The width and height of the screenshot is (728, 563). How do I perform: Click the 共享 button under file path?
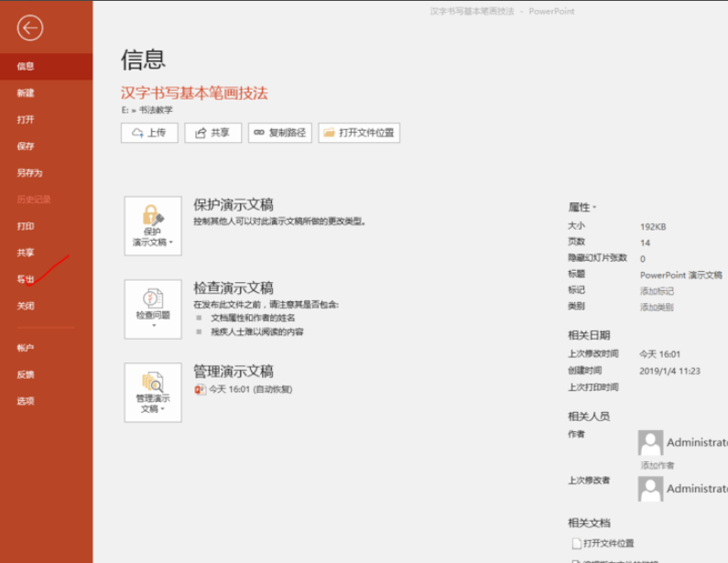[x=213, y=133]
